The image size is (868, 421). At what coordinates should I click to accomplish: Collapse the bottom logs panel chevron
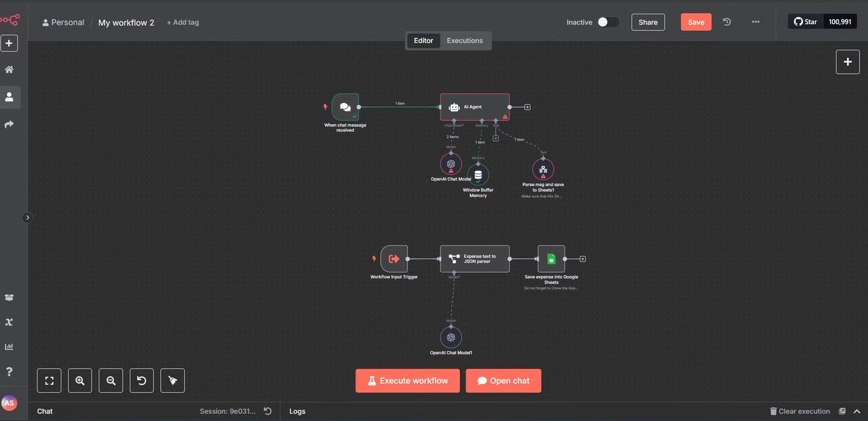pos(857,411)
